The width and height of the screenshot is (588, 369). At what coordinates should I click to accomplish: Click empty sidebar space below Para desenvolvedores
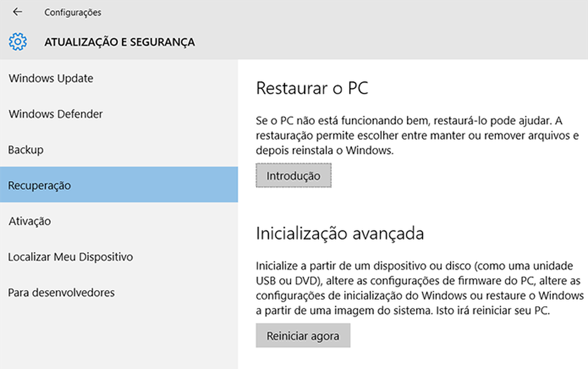pos(118,338)
